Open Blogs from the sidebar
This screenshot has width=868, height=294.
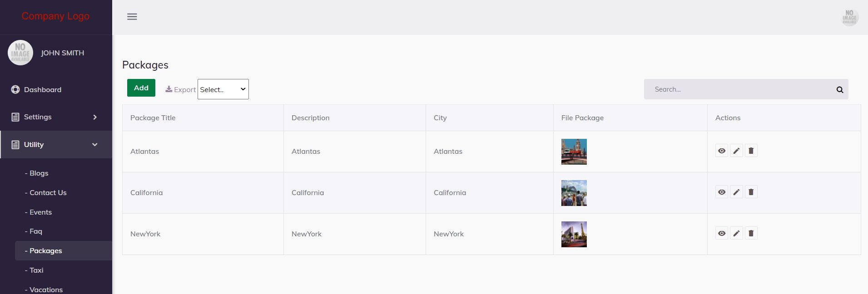pyautogui.click(x=39, y=173)
